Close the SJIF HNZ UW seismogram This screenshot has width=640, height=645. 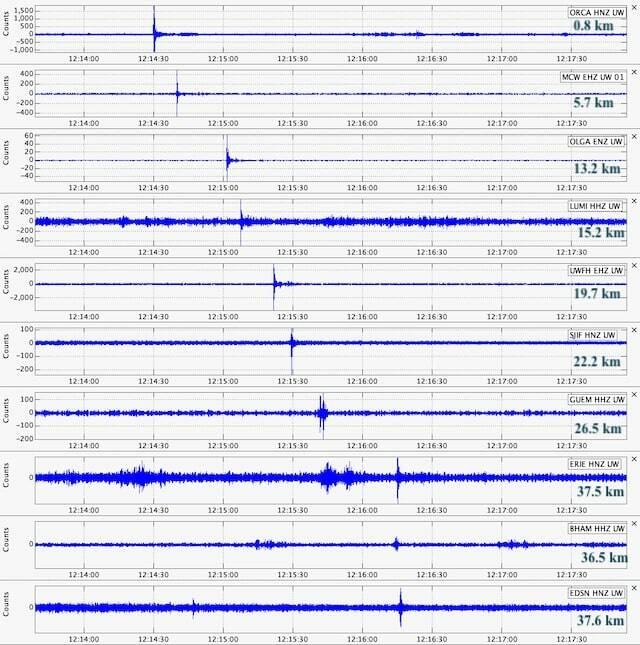tap(633, 330)
